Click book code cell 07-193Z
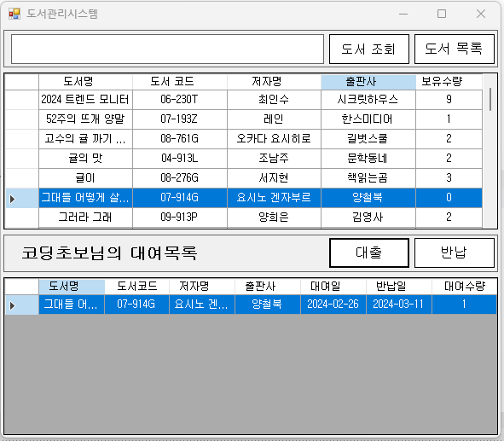The height and width of the screenshot is (441, 504). (180, 119)
